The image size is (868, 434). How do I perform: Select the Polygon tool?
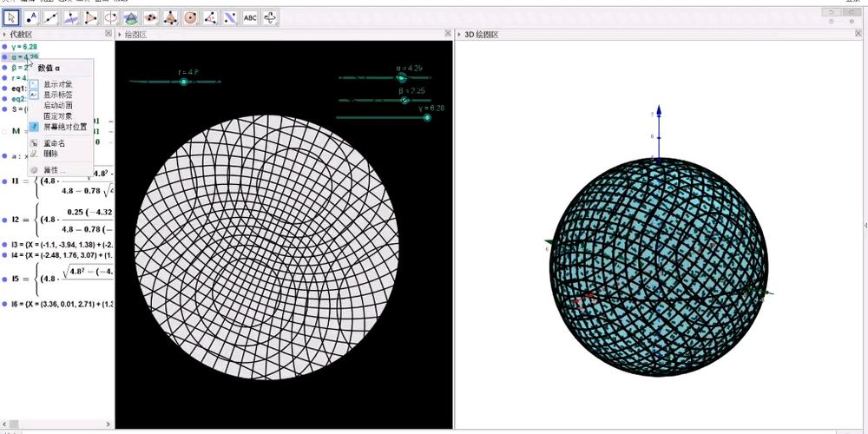click(91, 17)
